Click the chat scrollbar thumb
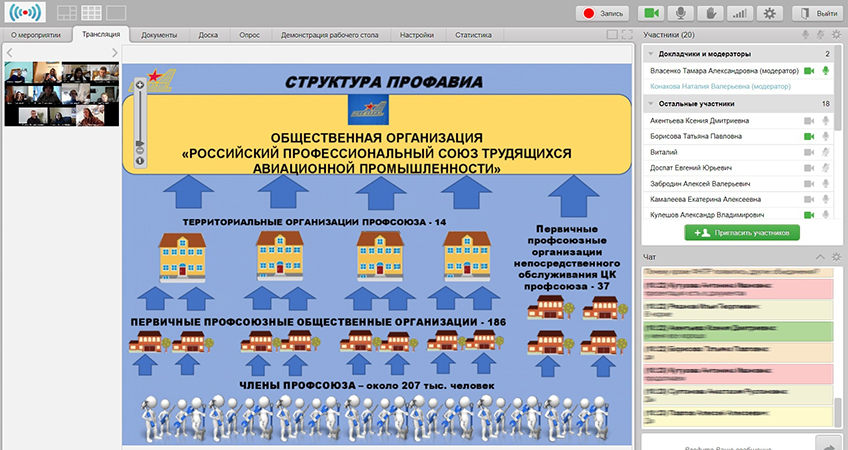Viewport: 848px width, 450px height. click(838, 411)
